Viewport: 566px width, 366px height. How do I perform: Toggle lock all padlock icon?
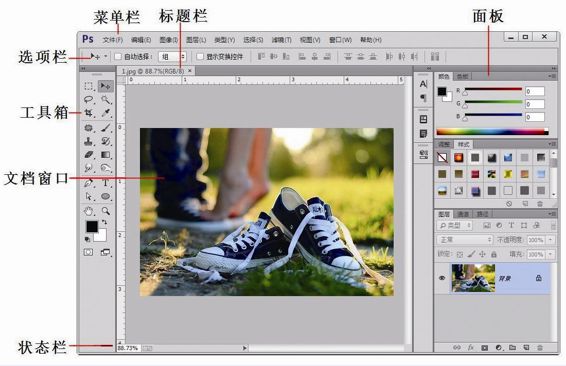[494, 254]
